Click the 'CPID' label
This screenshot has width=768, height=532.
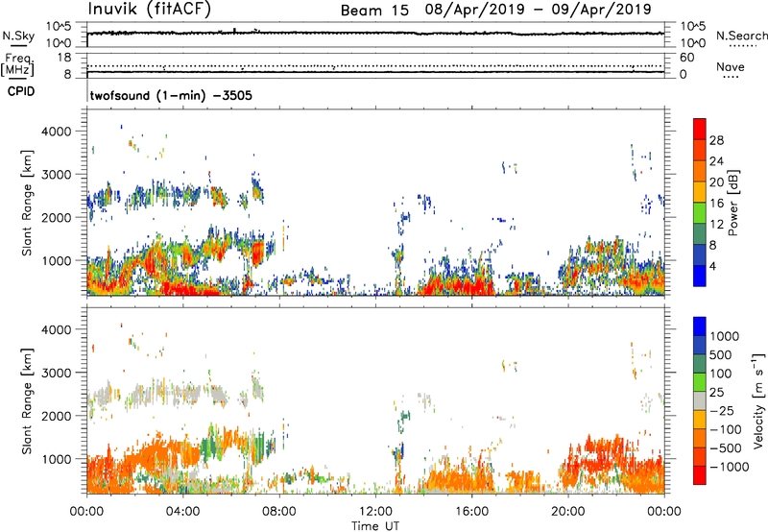21,91
